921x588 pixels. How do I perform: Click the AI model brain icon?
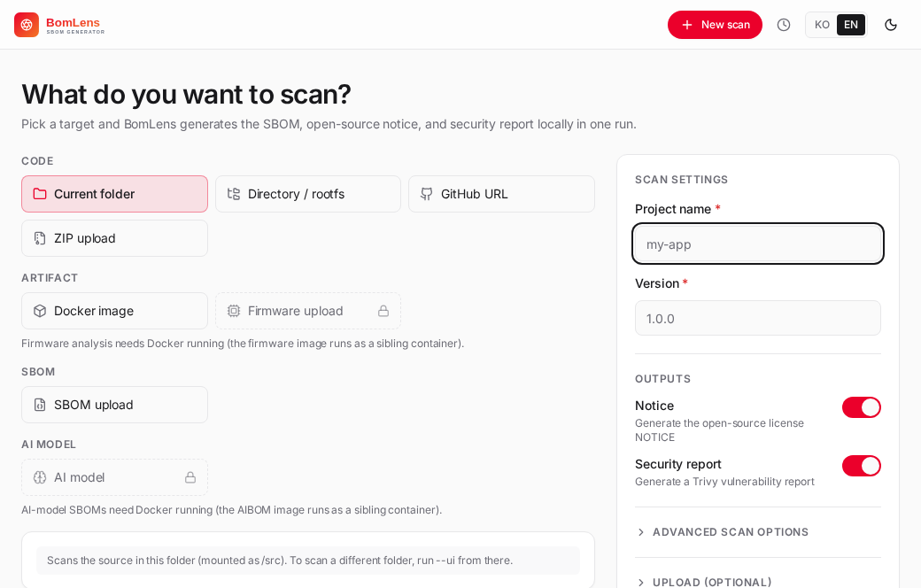click(x=40, y=477)
